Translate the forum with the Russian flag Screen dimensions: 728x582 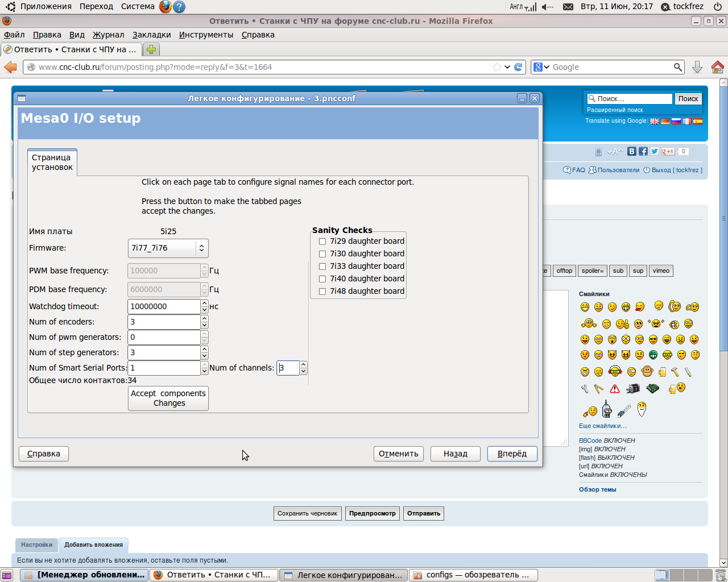pos(676,121)
